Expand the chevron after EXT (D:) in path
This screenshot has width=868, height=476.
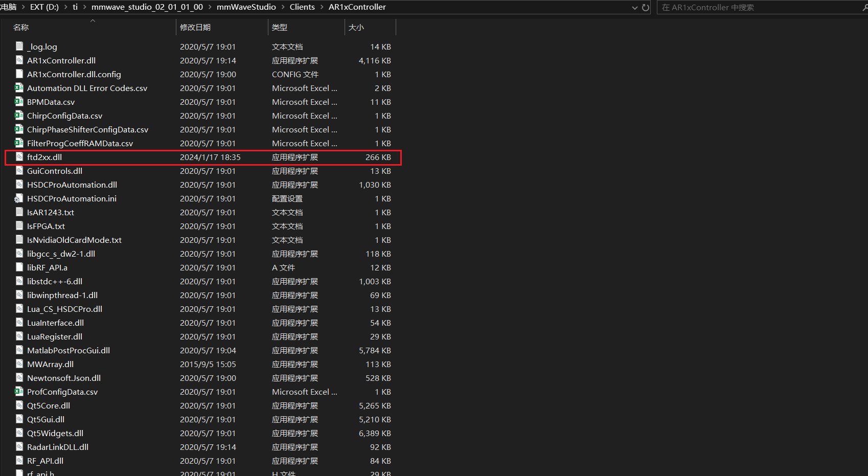click(x=66, y=7)
